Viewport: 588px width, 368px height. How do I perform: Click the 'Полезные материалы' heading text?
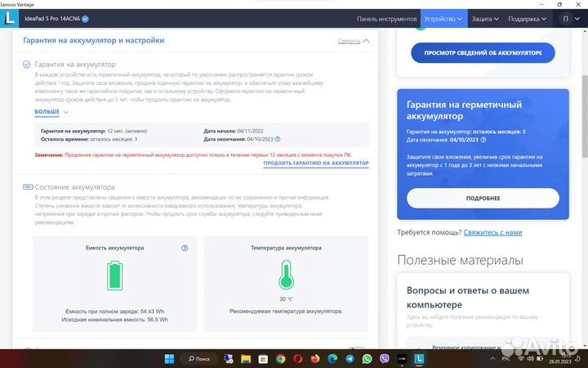pyautogui.click(x=460, y=260)
